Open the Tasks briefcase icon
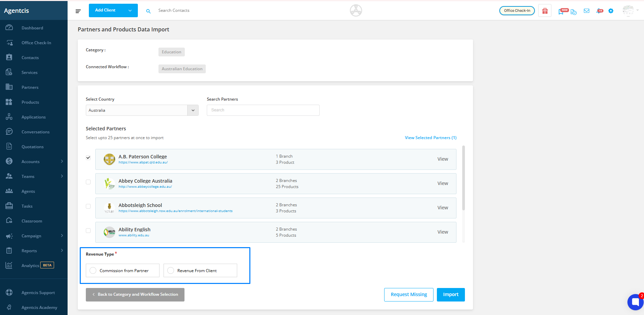The width and height of the screenshot is (644, 315). pos(9,206)
